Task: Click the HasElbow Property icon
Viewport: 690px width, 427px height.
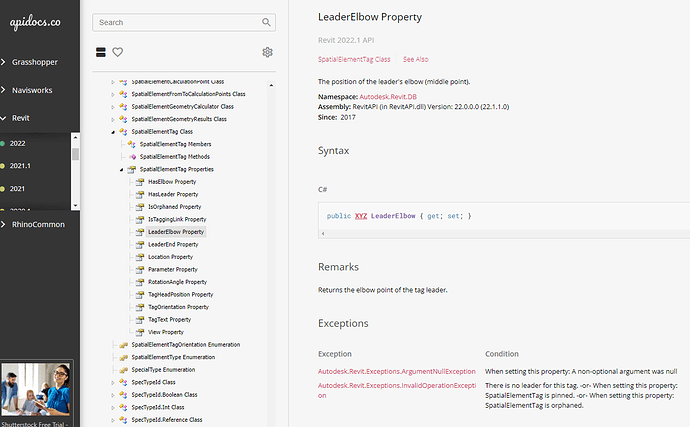Action: 140,182
